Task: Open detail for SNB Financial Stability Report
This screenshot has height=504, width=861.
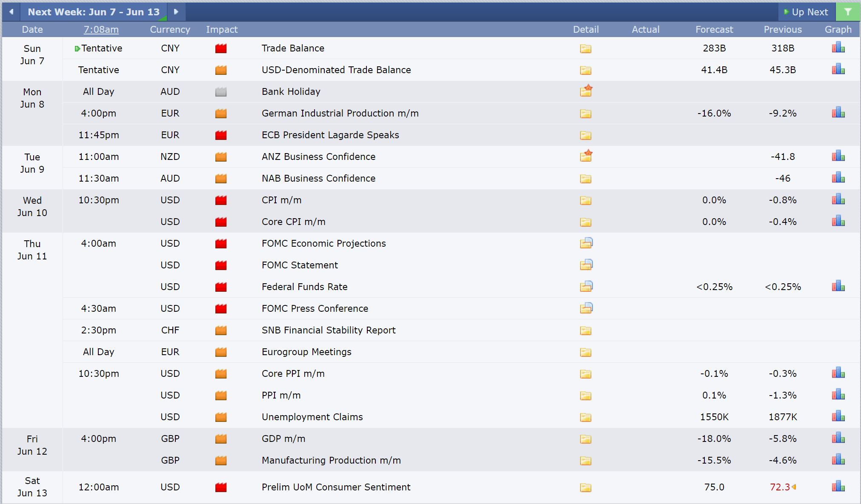Action: pos(586,330)
